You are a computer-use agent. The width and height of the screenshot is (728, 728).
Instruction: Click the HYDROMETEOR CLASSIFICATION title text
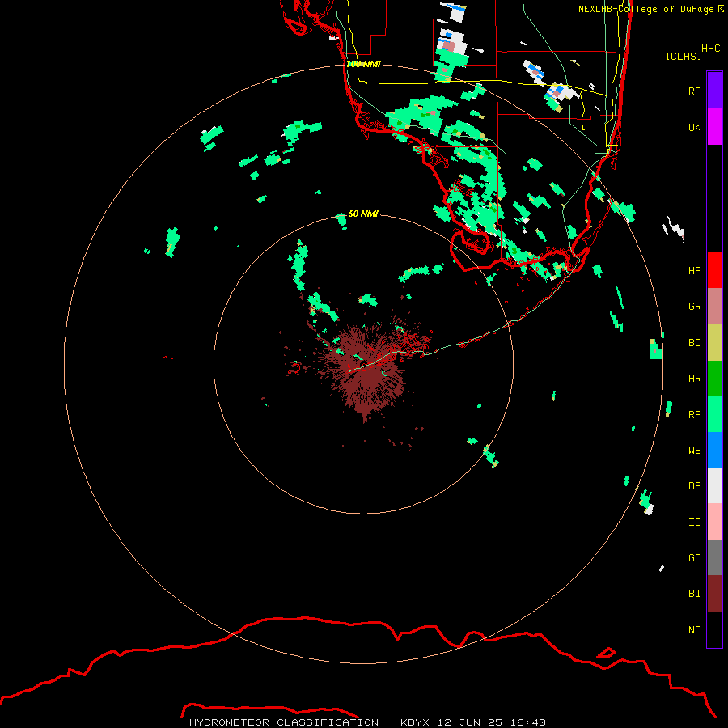[x=283, y=722]
